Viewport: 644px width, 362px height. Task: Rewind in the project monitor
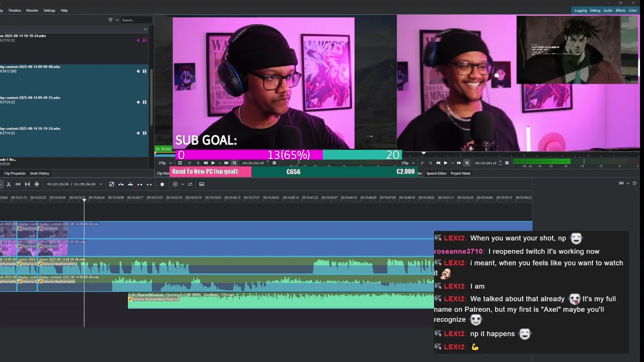click(438, 163)
